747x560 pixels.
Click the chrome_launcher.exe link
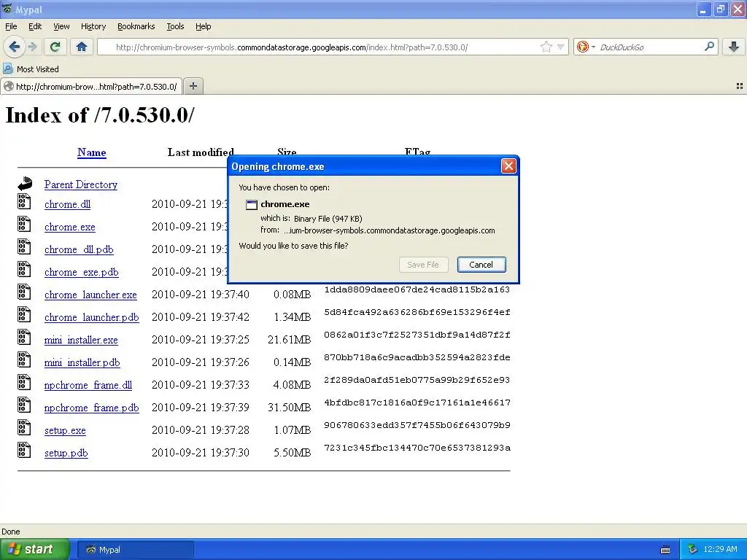click(90, 295)
